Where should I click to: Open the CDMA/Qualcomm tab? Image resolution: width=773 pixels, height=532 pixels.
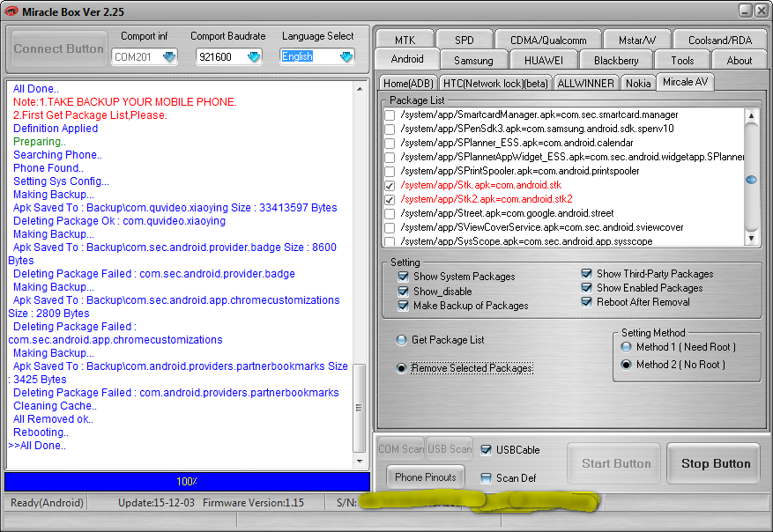[x=548, y=40]
